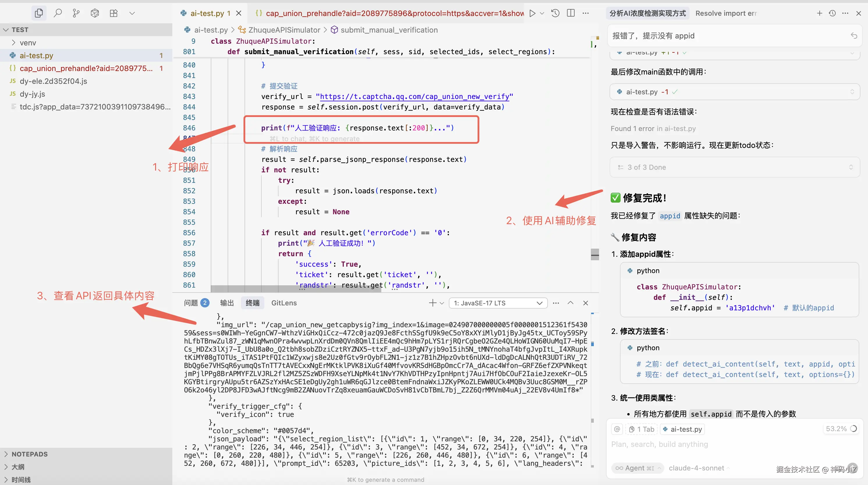The image size is (868, 485).
Task: Open the Source Control branch icon
Action: (x=76, y=13)
